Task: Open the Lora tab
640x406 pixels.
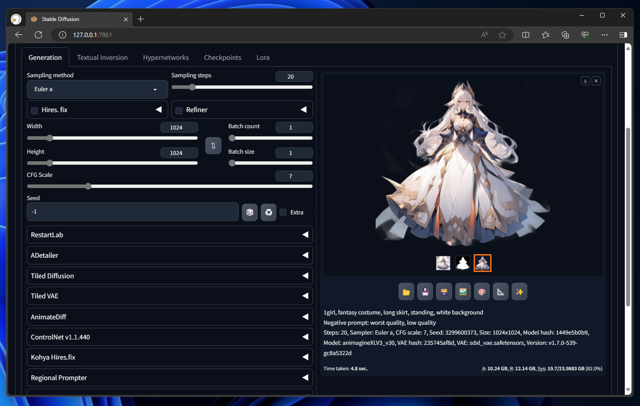Action: tap(262, 58)
